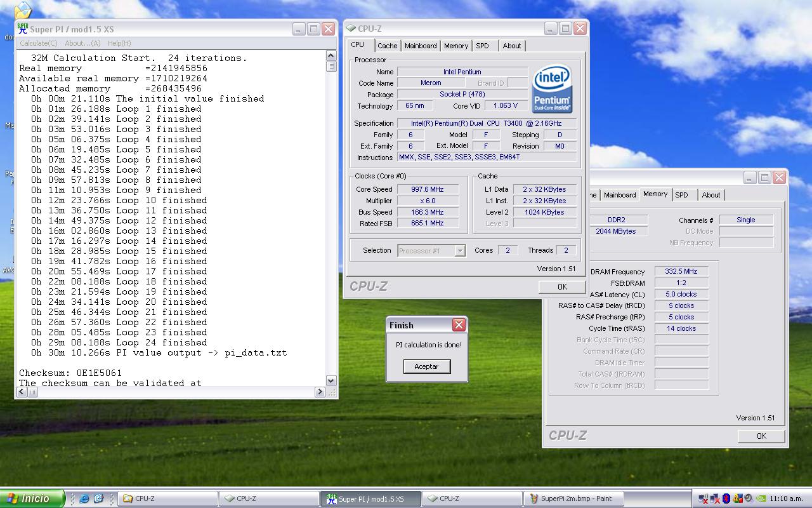Activate the second CPU-Z taskbar button
The height and width of the screenshot is (508, 812).
(270, 498)
